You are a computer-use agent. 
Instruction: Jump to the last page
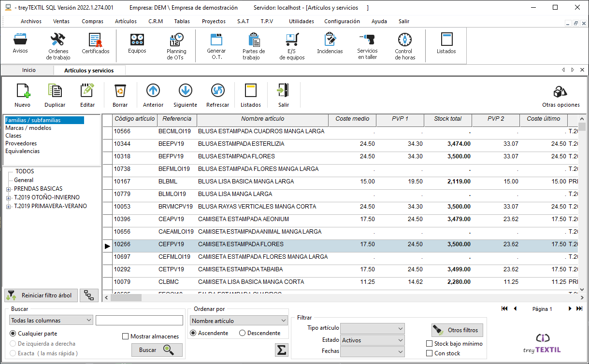(x=580, y=308)
